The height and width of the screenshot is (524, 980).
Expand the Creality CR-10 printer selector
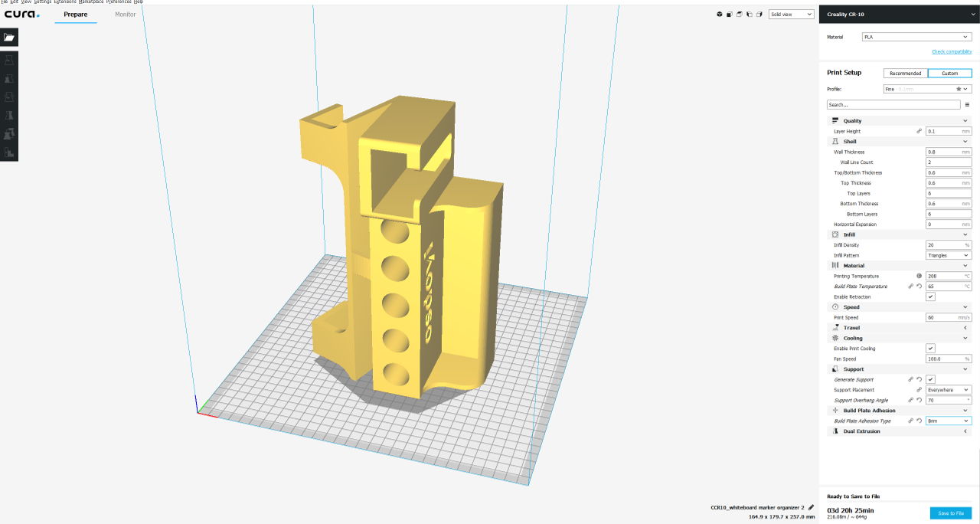point(900,14)
